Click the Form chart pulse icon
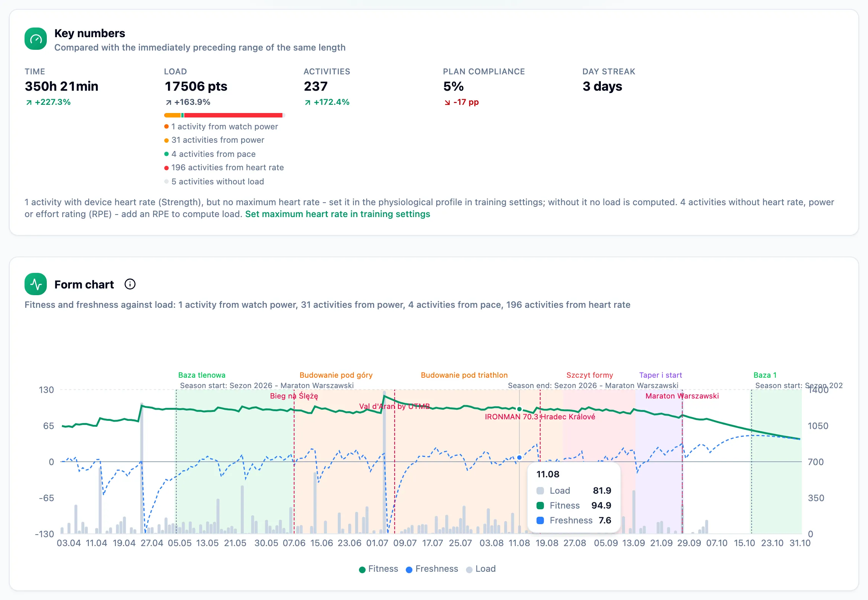868x600 pixels. (x=36, y=284)
